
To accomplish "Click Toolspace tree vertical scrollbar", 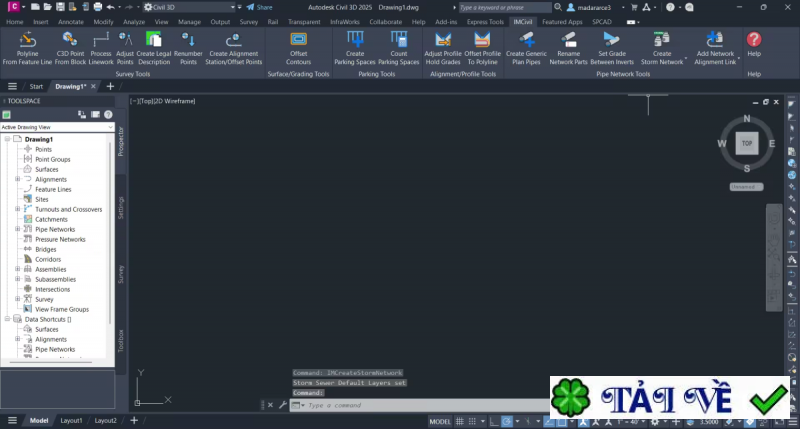I will 110,232.
